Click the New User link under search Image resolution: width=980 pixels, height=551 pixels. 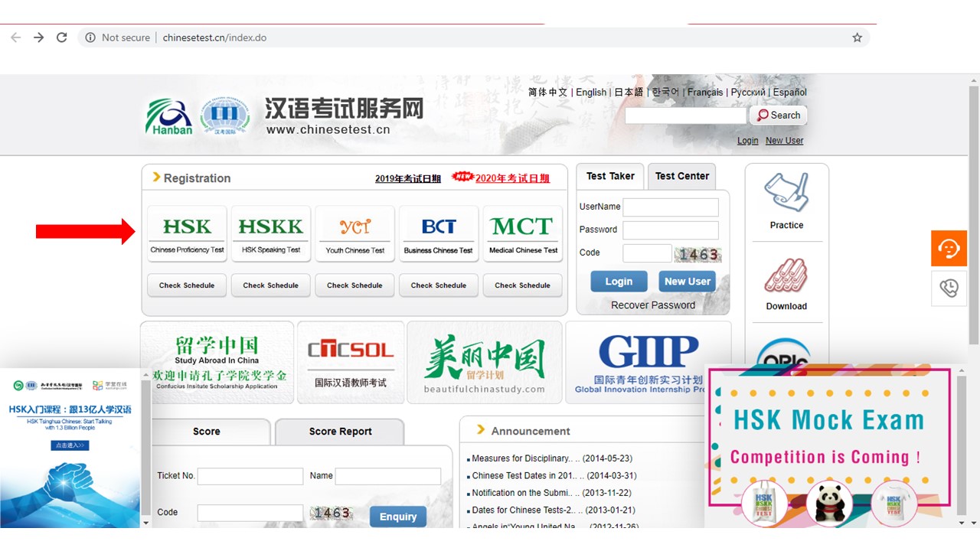point(785,141)
